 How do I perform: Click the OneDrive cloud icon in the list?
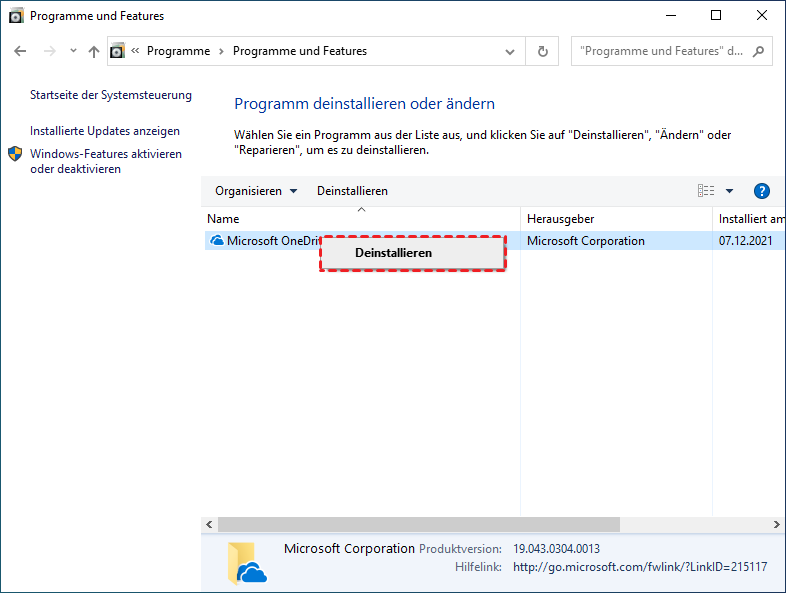217,241
